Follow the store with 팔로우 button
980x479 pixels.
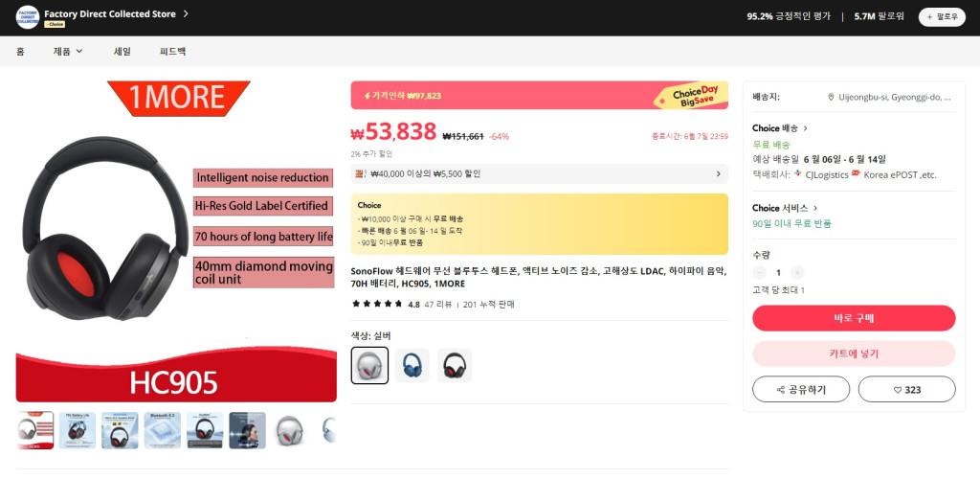click(942, 17)
